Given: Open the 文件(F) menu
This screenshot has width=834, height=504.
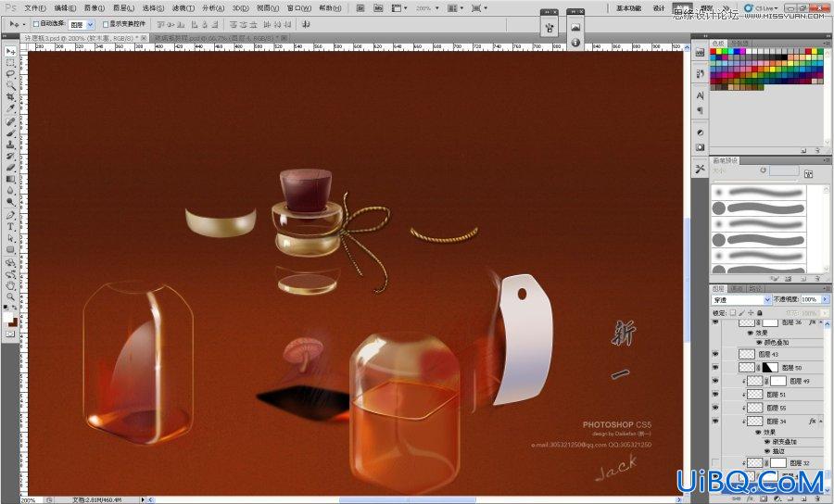Looking at the screenshot, I should pos(35,8).
